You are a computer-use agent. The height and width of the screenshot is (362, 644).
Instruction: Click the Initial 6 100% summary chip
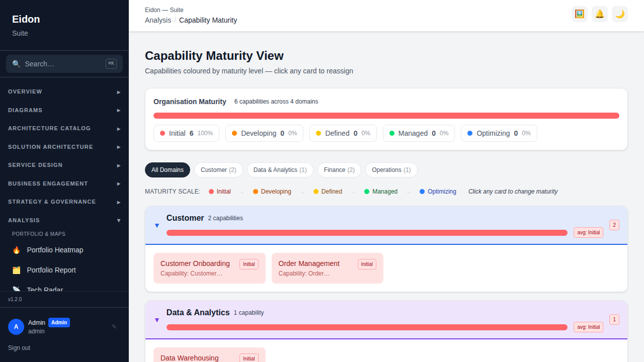click(186, 133)
